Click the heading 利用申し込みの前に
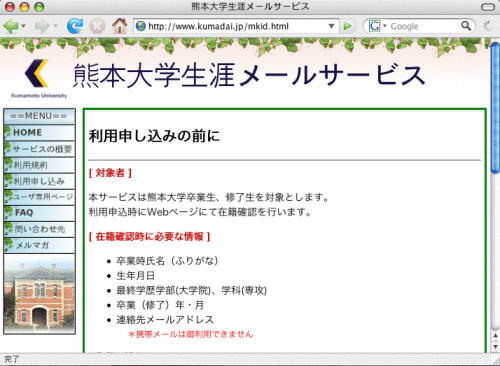This screenshot has height=366, width=500. point(154,136)
